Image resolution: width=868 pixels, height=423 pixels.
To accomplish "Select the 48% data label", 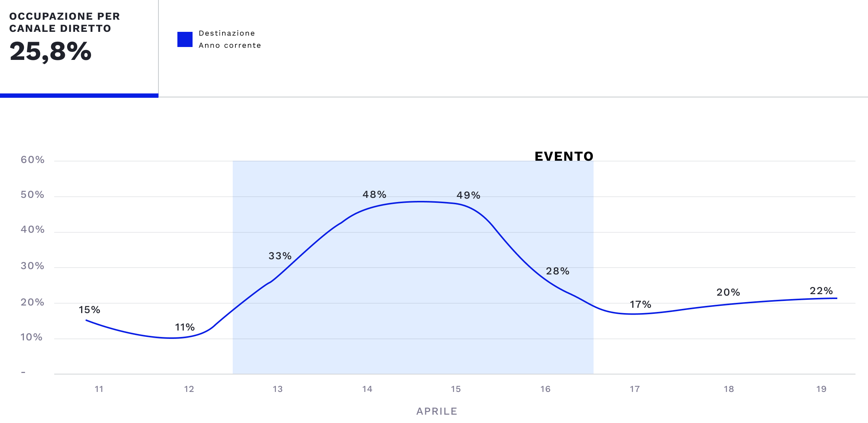I will coord(374,194).
